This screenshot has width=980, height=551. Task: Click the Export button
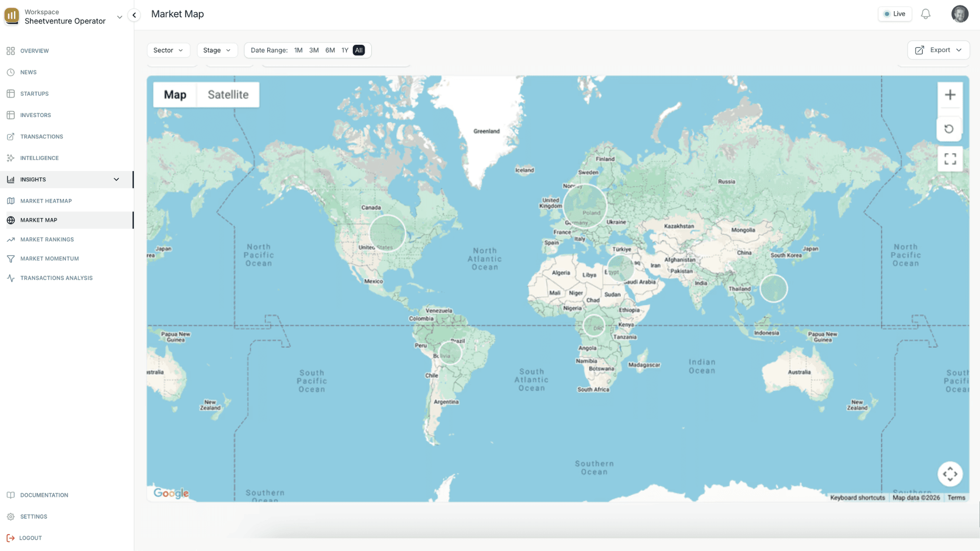pyautogui.click(x=938, y=50)
